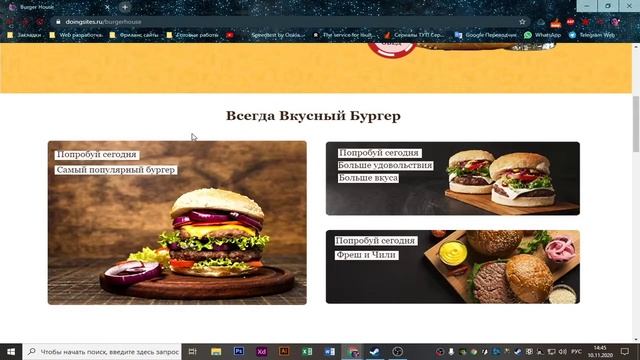Open the Самый популярный бургер banner
Screen dimensions: 640x360
[177, 223]
